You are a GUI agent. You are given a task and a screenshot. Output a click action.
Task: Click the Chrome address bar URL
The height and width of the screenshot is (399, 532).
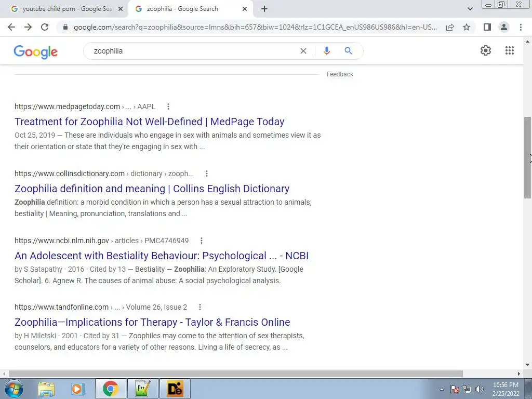point(255,27)
